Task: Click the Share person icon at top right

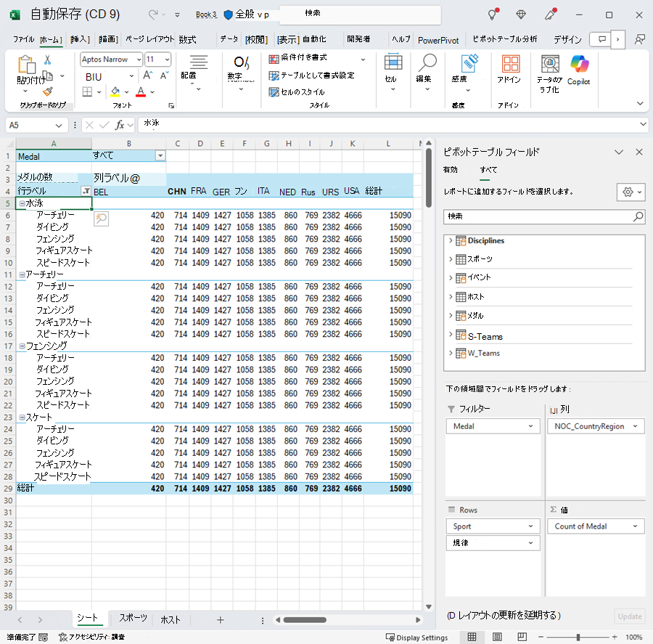Action: click(639, 40)
